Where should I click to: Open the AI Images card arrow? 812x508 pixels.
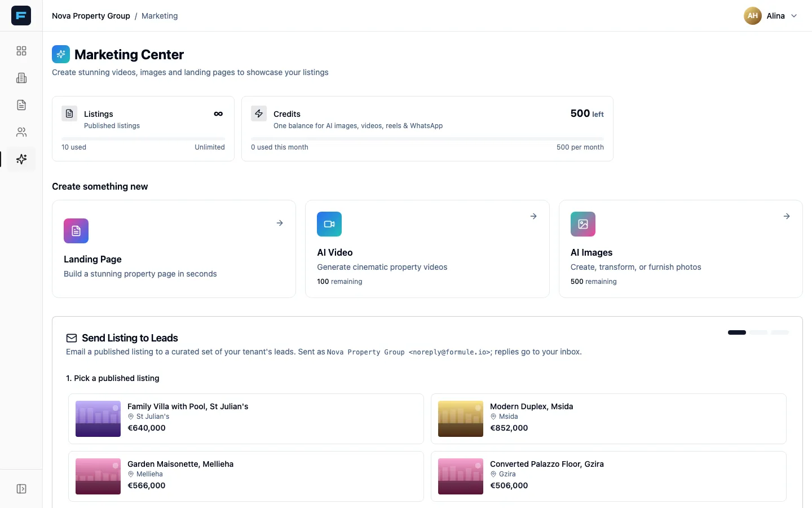[x=787, y=216]
